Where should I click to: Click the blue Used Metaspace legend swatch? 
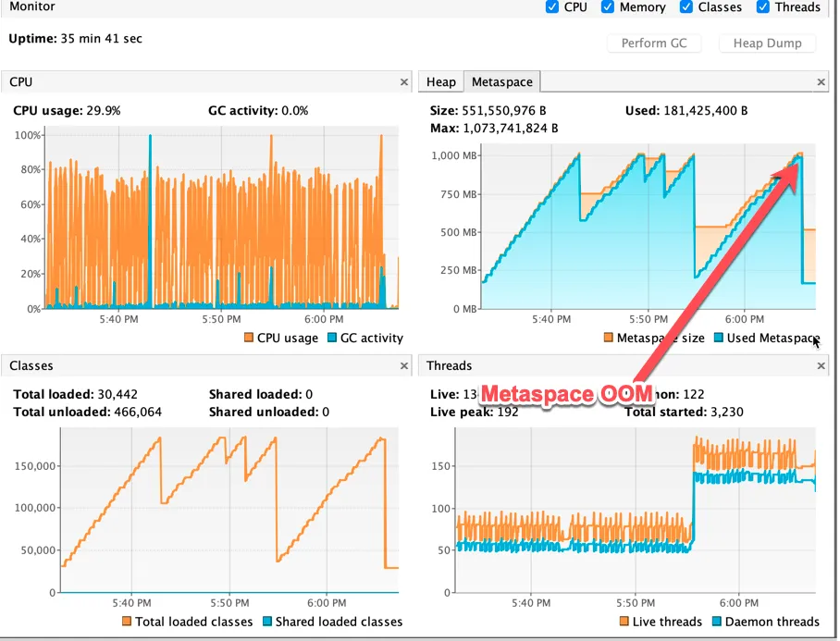[x=719, y=338]
